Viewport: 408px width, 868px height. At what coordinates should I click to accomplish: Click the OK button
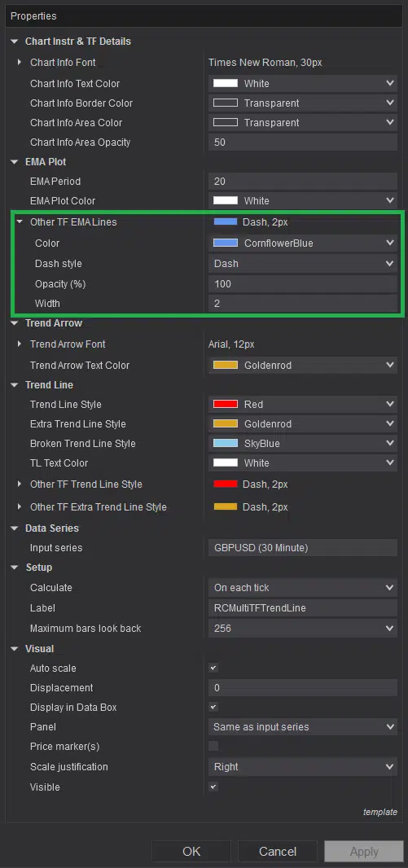(x=191, y=852)
